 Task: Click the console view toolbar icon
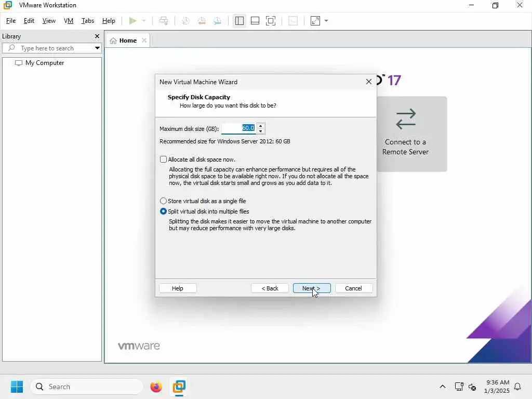pyautogui.click(x=293, y=21)
